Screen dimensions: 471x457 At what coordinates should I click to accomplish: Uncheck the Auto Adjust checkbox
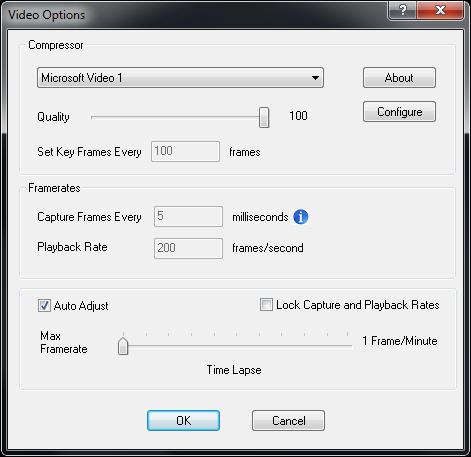click(x=44, y=306)
